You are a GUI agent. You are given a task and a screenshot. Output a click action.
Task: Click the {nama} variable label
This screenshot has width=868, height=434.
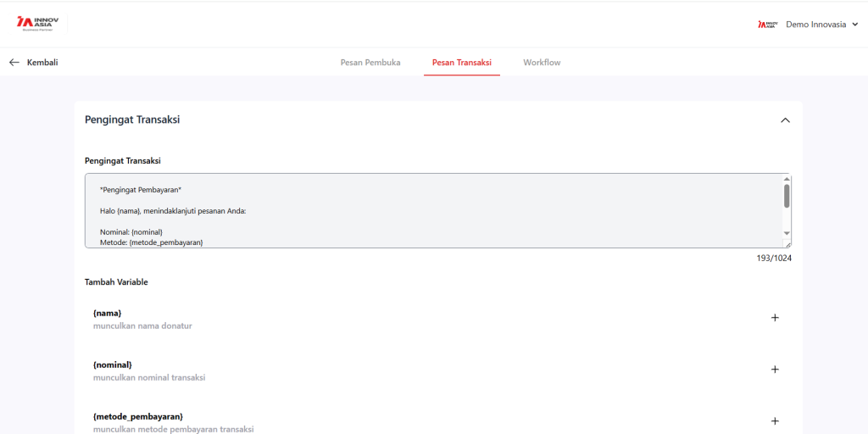(x=108, y=313)
